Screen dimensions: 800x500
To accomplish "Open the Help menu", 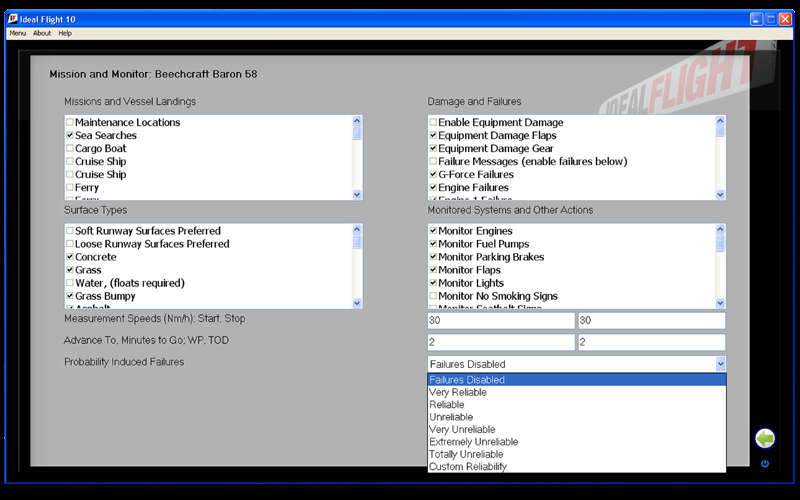I will tap(65, 33).
